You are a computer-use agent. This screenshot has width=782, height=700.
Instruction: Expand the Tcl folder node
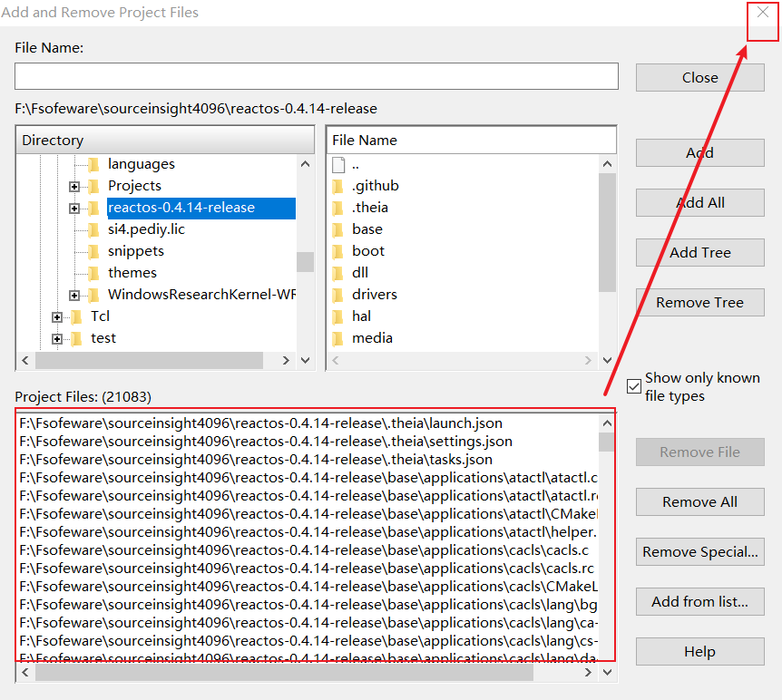pyautogui.click(x=57, y=317)
